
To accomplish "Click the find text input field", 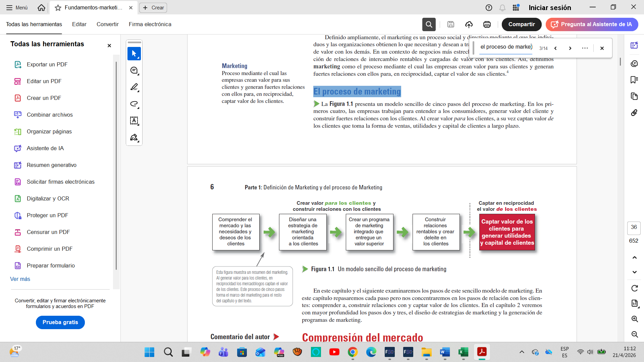I will pos(506,47).
